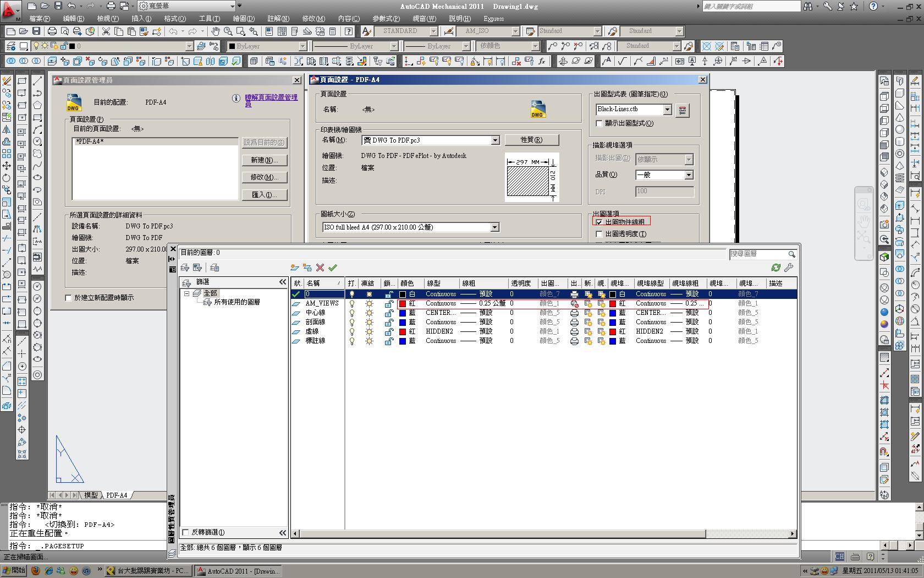Toggle light bulb visibility for AM_VIEWS layer

click(352, 303)
